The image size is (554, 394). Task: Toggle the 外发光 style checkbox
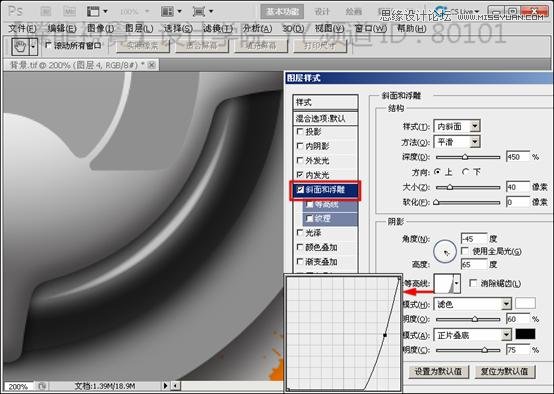(300, 160)
